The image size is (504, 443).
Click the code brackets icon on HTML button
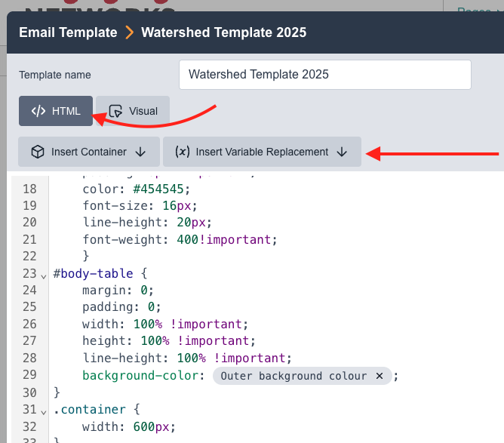(38, 111)
